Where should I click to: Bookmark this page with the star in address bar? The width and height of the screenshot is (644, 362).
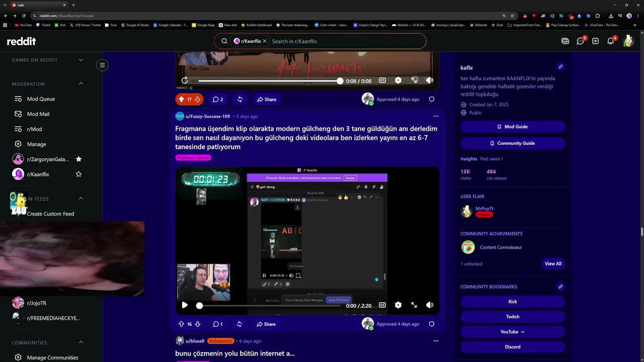pos(512,16)
